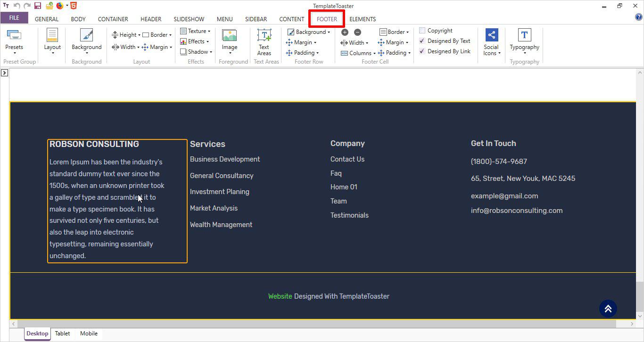Enable the Copyright checkbox
Image resolution: width=644 pixels, height=342 pixels.
(422, 31)
